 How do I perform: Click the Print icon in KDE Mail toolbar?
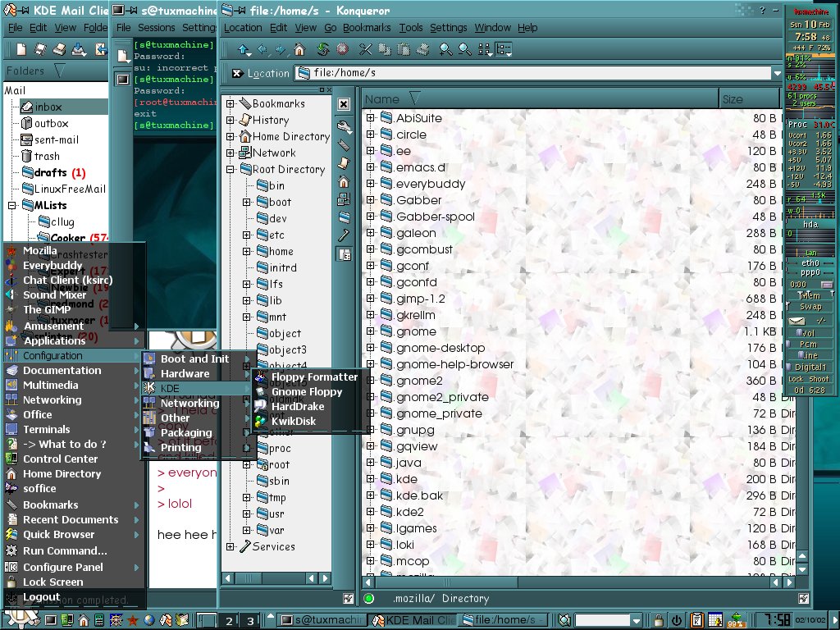coord(59,50)
